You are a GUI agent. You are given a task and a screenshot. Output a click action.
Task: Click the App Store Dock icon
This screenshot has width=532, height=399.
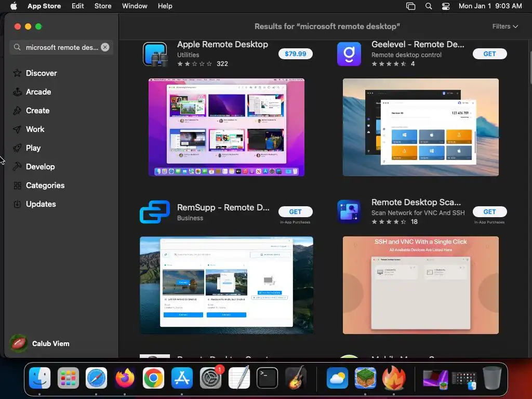(x=182, y=378)
